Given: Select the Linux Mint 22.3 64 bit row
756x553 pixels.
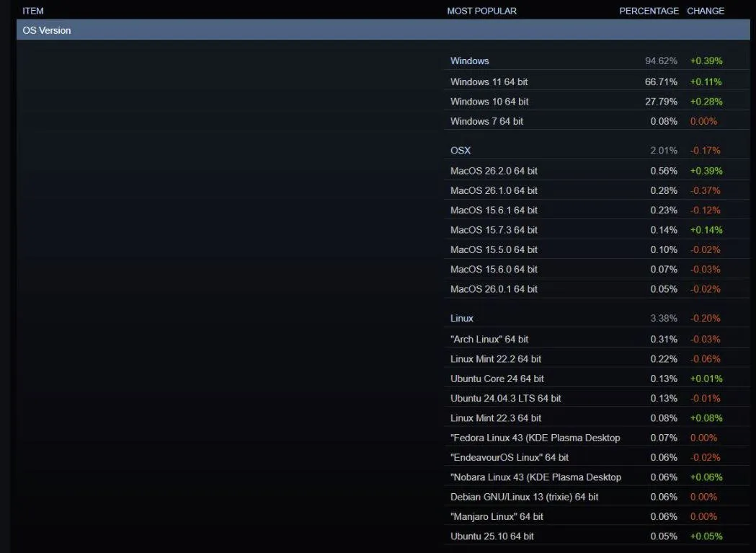Looking at the screenshot, I should [597, 418].
